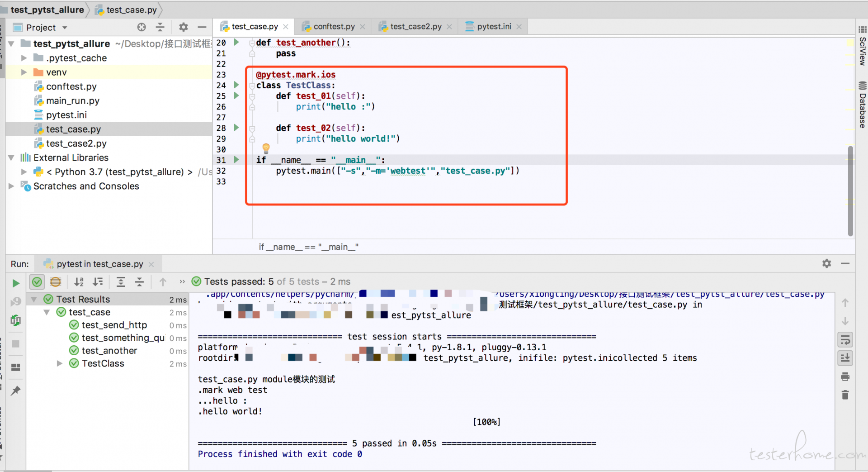Expand the .pytest_cache folder
This screenshot has width=868, height=472.
coord(24,58)
